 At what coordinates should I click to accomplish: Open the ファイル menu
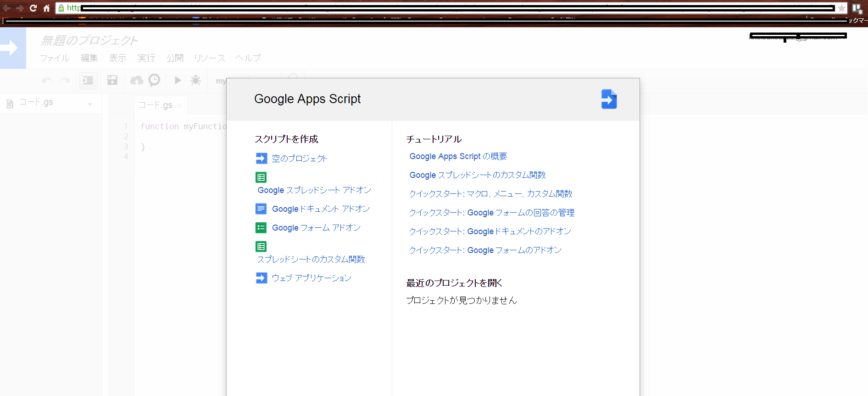pyautogui.click(x=55, y=58)
